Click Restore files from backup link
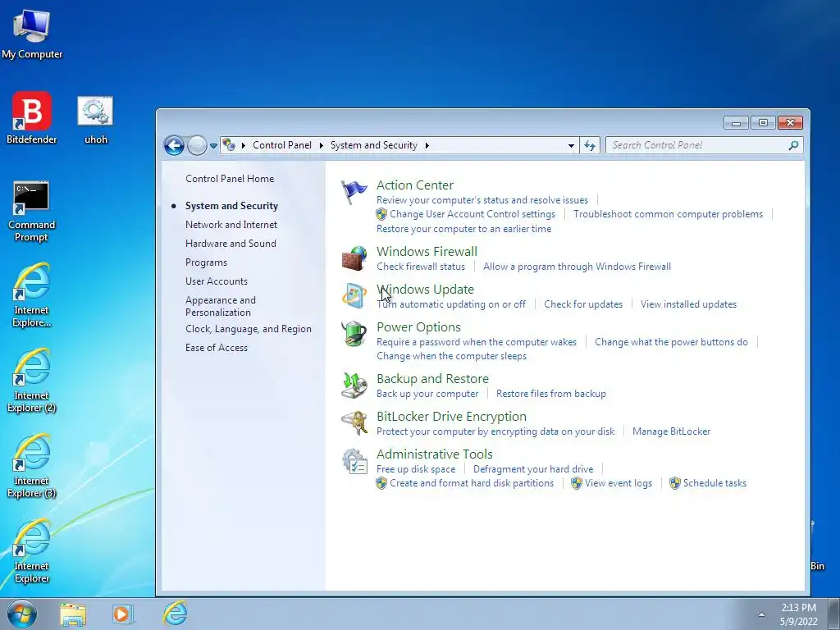The image size is (840, 630). (551, 394)
